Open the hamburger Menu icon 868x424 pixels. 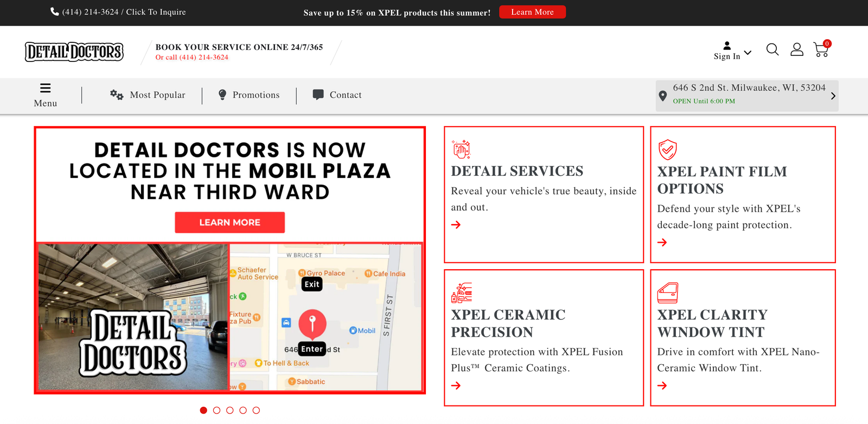click(x=46, y=88)
